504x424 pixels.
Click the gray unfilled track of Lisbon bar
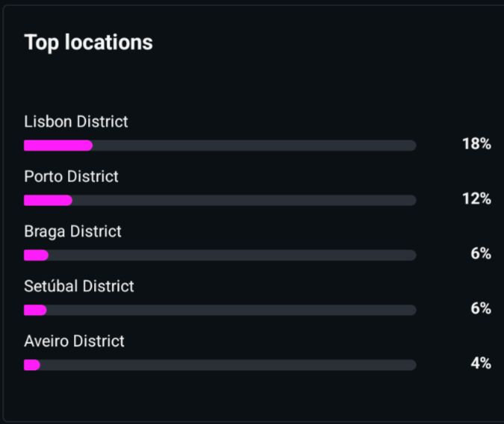pos(254,146)
